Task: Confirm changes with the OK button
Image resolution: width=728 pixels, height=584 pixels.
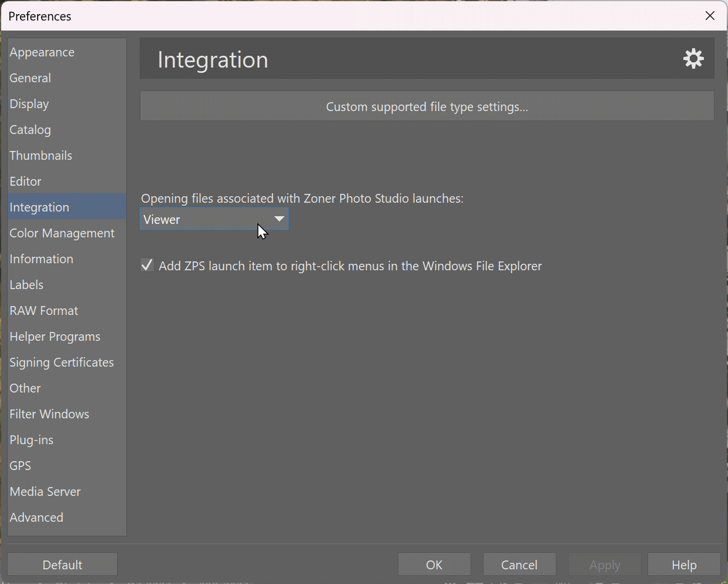Action: 434,564
